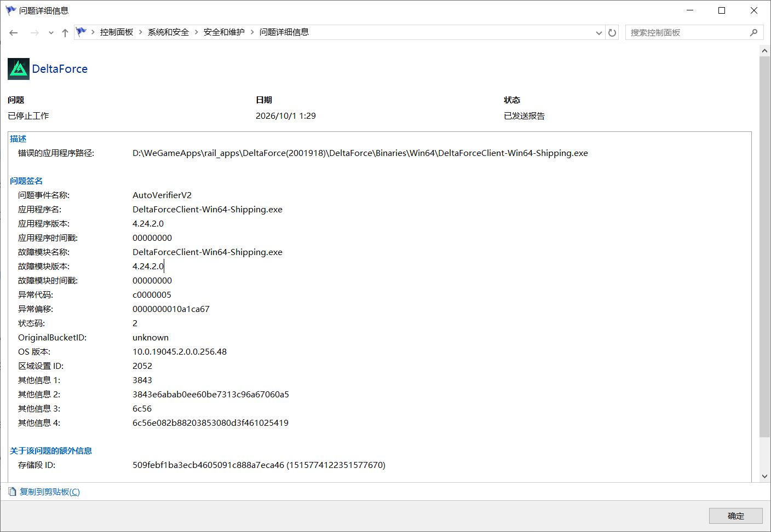Screen dimensions: 771x532
Task: Open the 控制面板 breadcrumb
Action: [x=117, y=32]
